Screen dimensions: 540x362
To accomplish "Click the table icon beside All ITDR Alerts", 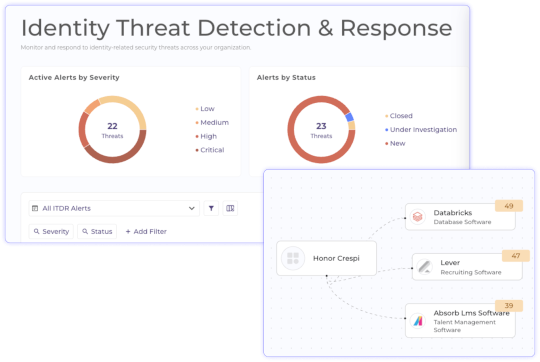I will point(35,208).
